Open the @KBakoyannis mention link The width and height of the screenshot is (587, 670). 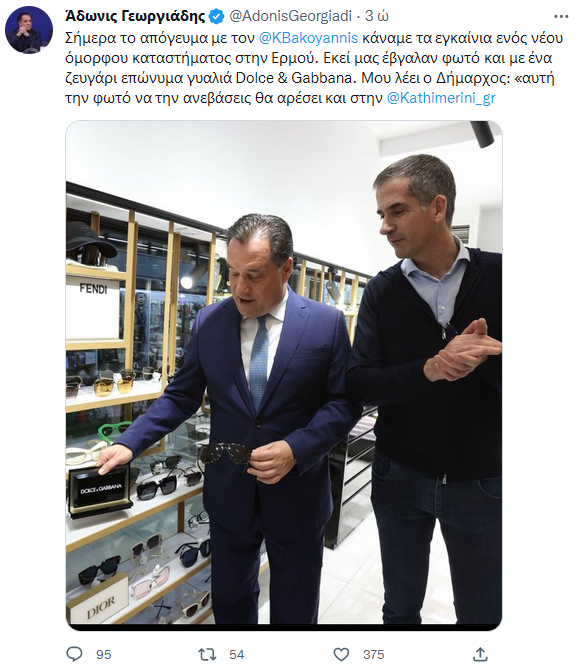pyautogui.click(x=308, y=38)
